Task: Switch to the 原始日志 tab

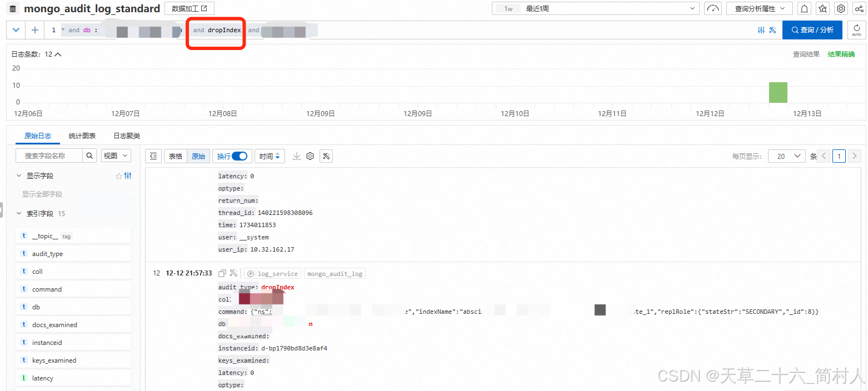Action: [x=38, y=136]
